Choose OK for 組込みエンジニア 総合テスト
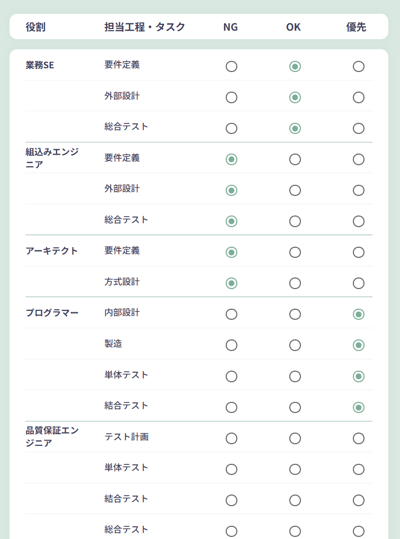Image resolution: width=400 pixels, height=539 pixels. (295, 221)
